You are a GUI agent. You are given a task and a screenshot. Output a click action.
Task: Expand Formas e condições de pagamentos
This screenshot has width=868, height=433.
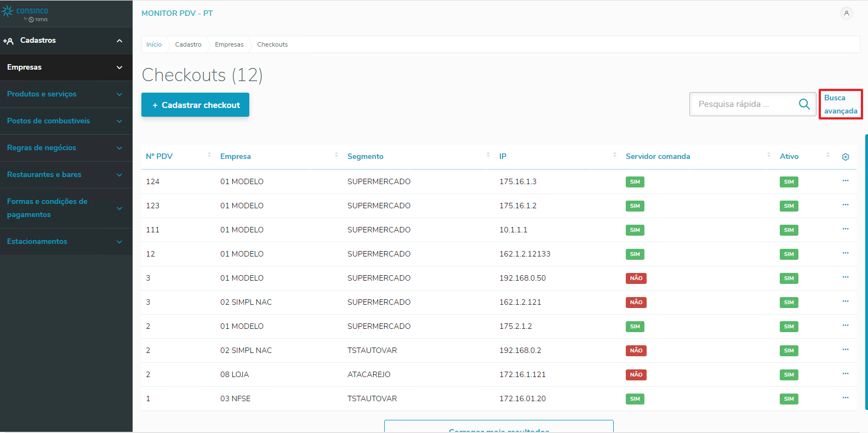(66, 208)
